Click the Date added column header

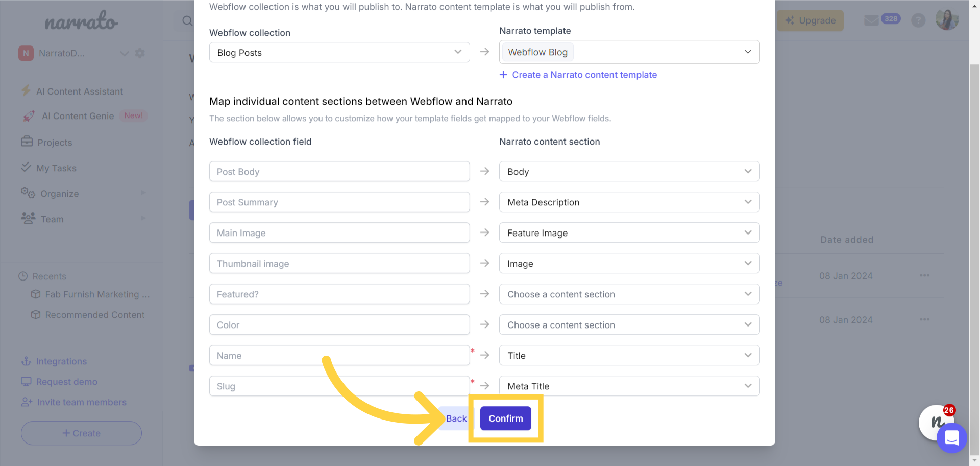click(847, 240)
